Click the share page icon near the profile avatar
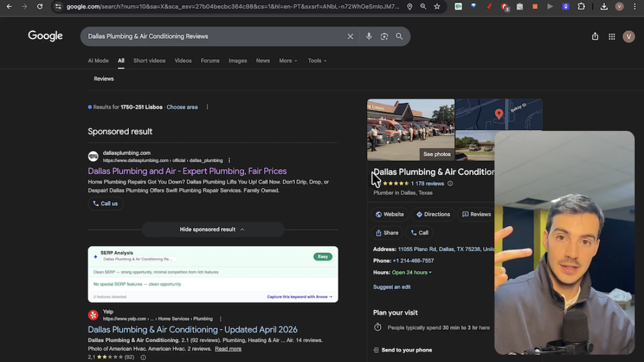This screenshot has height=362, width=644. tap(595, 36)
